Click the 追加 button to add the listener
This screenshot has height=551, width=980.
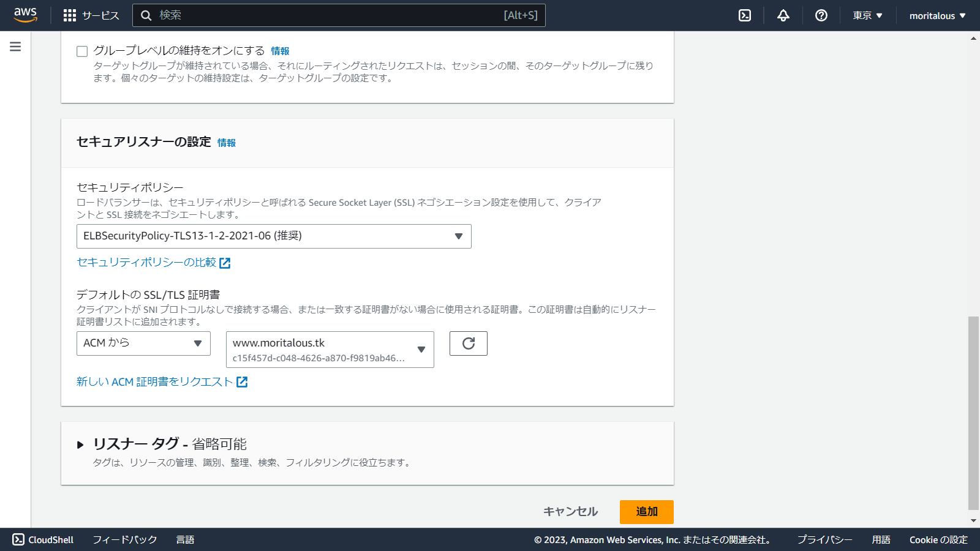tap(646, 512)
